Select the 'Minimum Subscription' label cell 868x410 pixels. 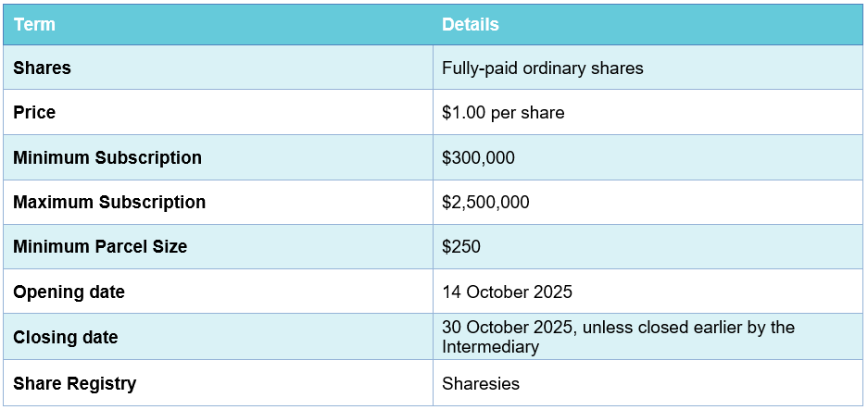tap(107, 157)
